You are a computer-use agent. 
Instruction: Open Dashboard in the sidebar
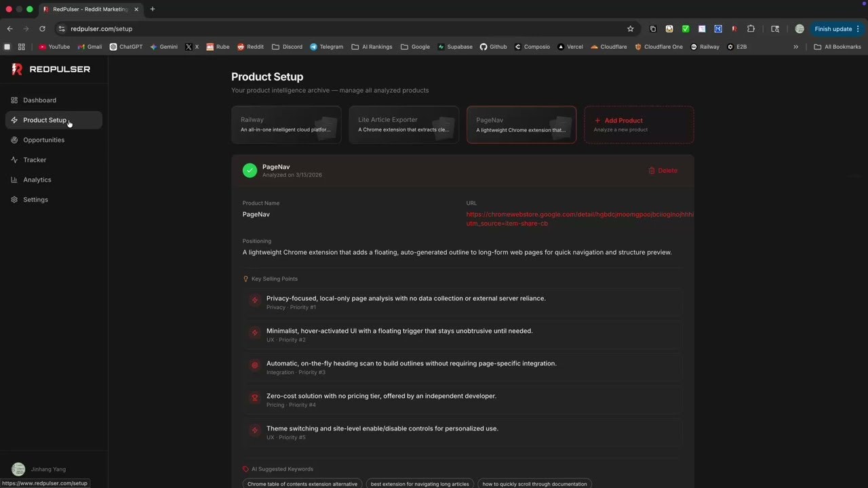click(x=54, y=100)
